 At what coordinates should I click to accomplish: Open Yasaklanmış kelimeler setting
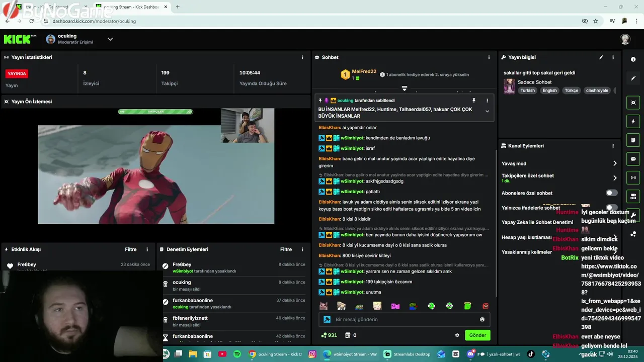point(559,252)
